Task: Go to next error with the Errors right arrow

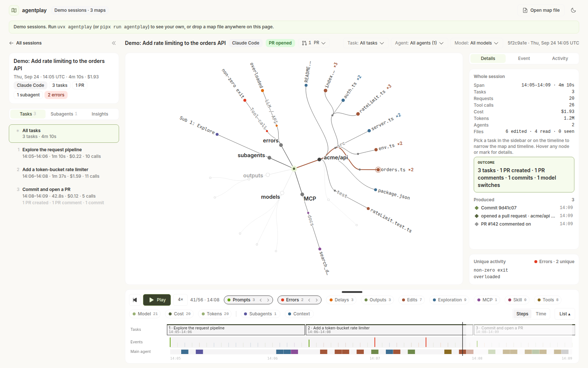Action: 317,300
